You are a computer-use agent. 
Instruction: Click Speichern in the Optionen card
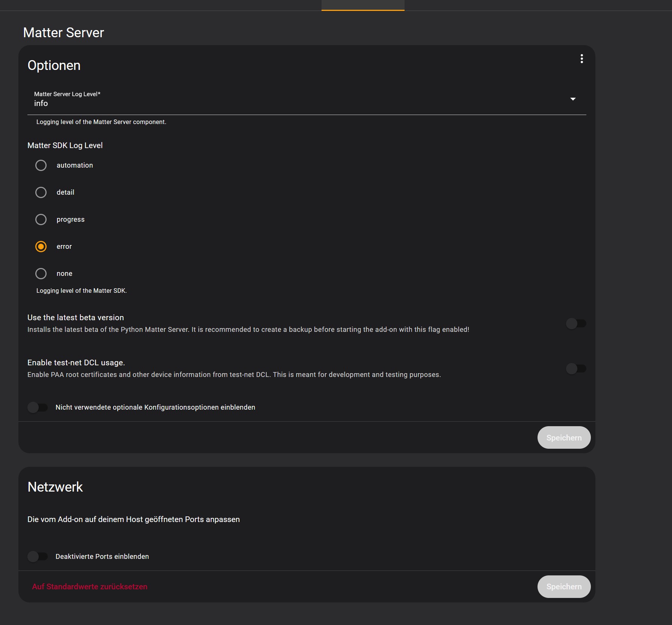point(563,437)
